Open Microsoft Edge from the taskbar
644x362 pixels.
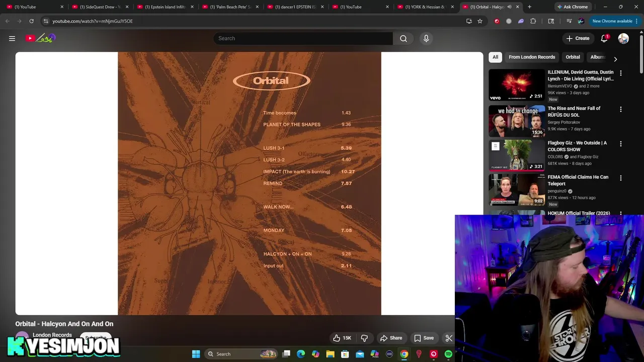click(x=301, y=354)
